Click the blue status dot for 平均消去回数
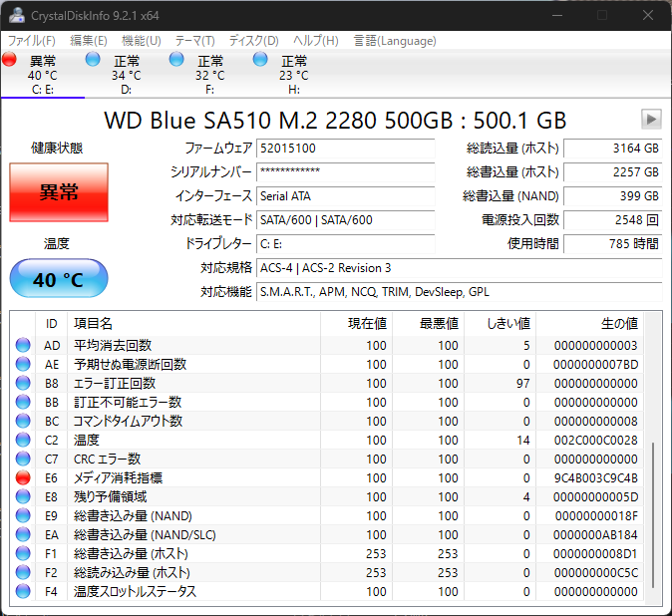Image resolution: width=672 pixels, height=616 pixels. (x=23, y=346)
